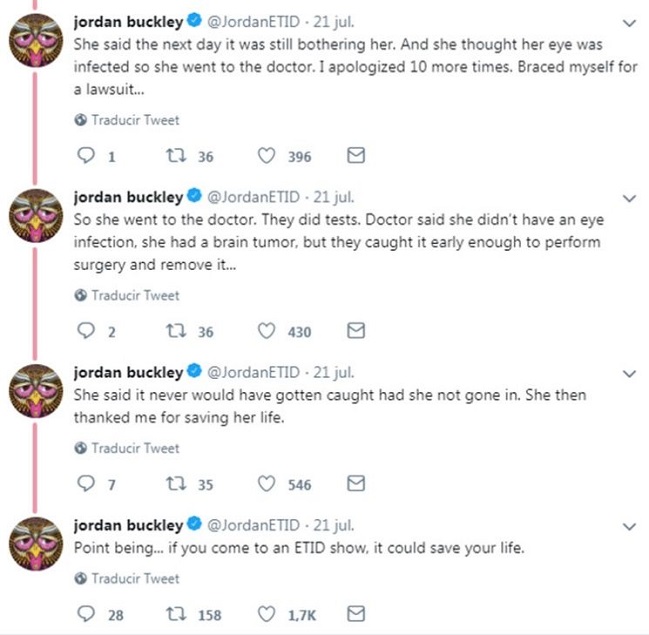Like the ETID show tweet with 1,7K likes
This screenshot has width=649, height=635.
(267, 614)
